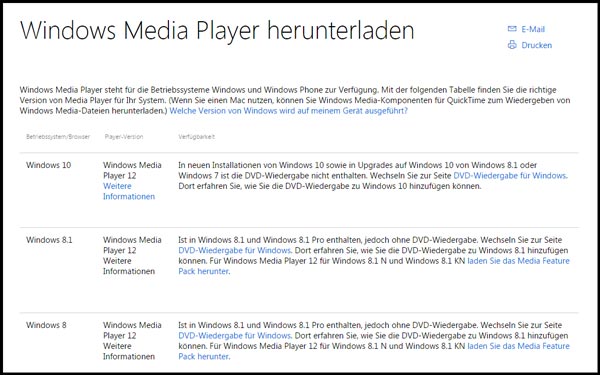Screen dimensions: 600x375
Task: Follow DVD-Wiedergabe für Windows link in Windows 8 row
Action: pos(235,336)
